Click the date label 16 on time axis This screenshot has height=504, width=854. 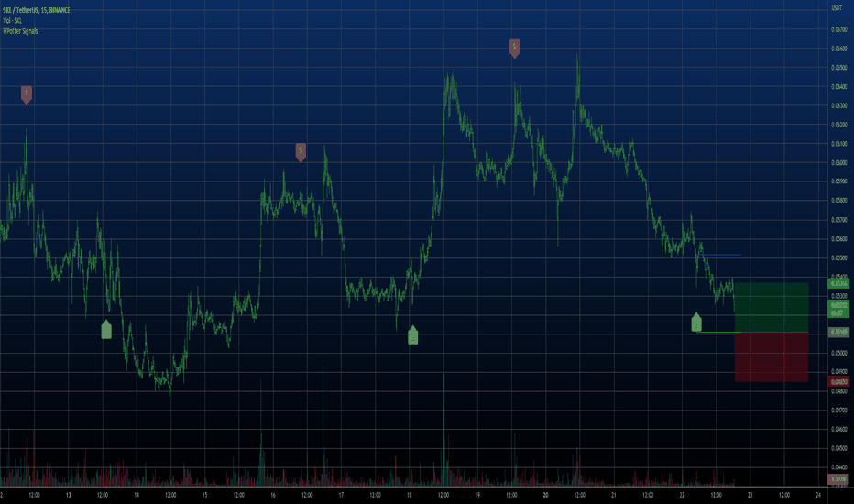coord(273,495)
